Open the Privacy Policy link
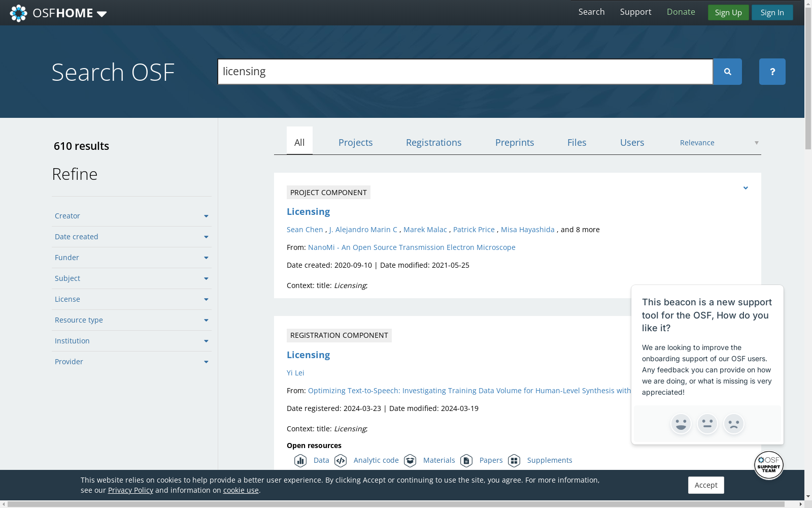812x508 pixels. tap(130, 490)
